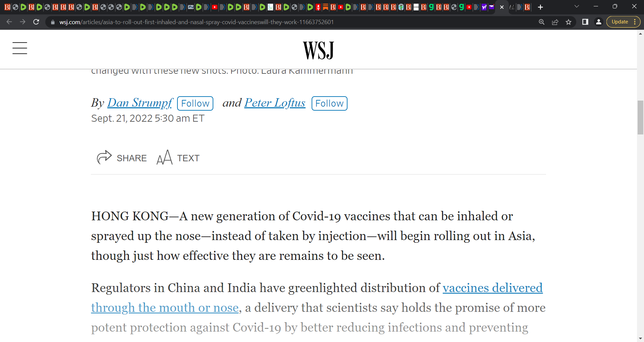Click the Share arrow icon

pyautogui.click(x=104, y=157)
